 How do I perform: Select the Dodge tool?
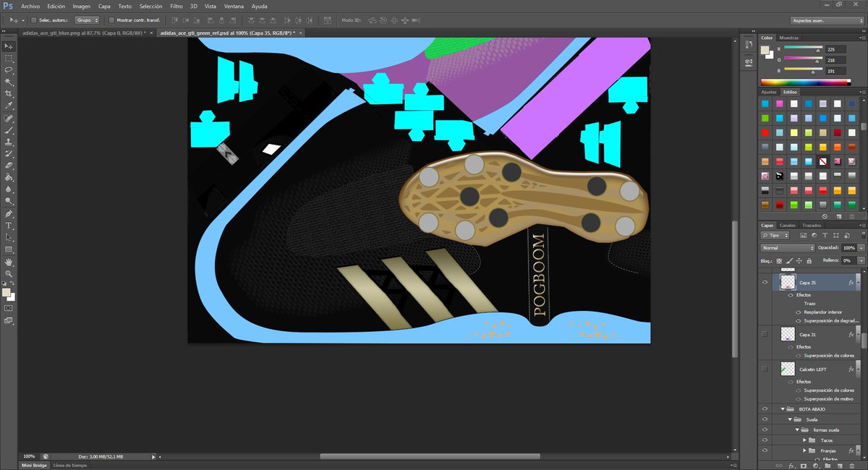coord(9,201)
